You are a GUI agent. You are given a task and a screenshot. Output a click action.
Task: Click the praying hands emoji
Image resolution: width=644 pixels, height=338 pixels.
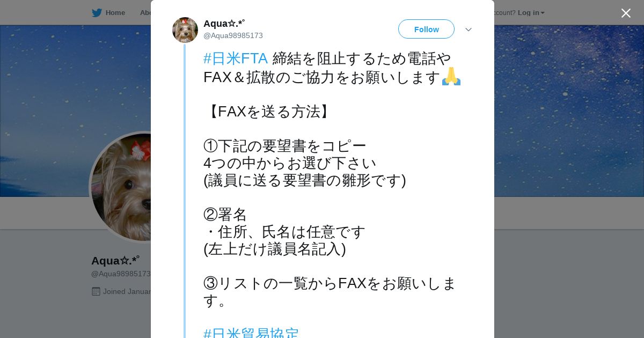tap(451, 76)
